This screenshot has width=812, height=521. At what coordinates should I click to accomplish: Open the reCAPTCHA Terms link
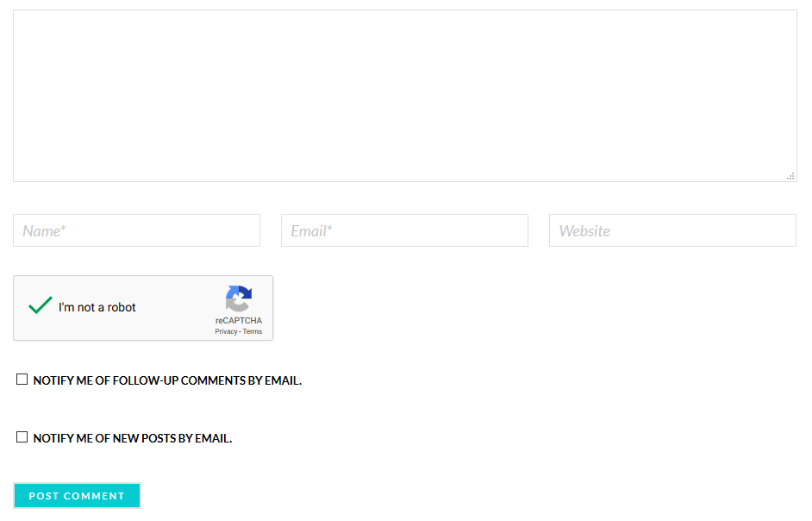[x=253, y=332]
